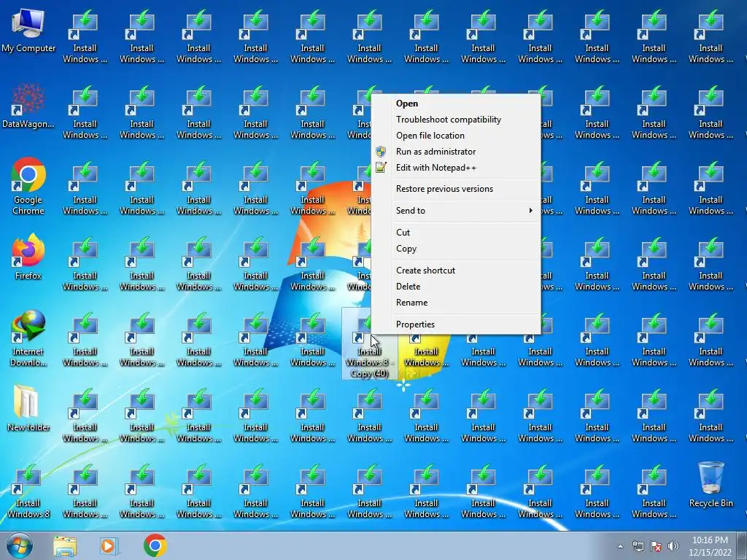Select the Firefox desktop shortcut

coord(28,257)
